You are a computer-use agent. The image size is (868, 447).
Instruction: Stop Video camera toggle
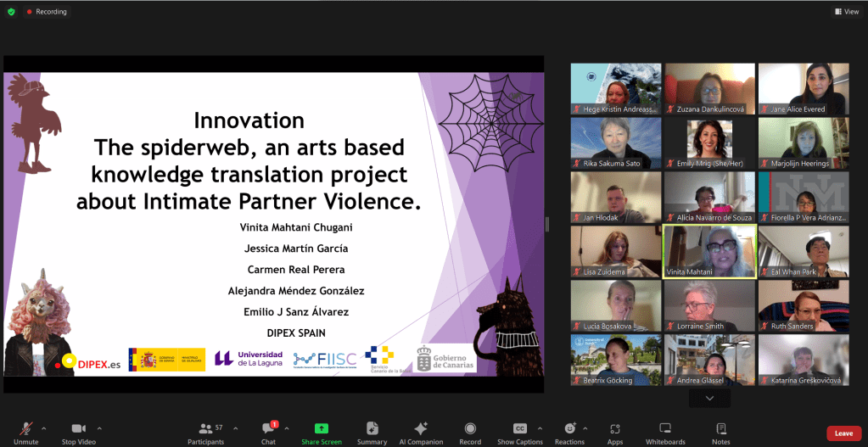78,429
